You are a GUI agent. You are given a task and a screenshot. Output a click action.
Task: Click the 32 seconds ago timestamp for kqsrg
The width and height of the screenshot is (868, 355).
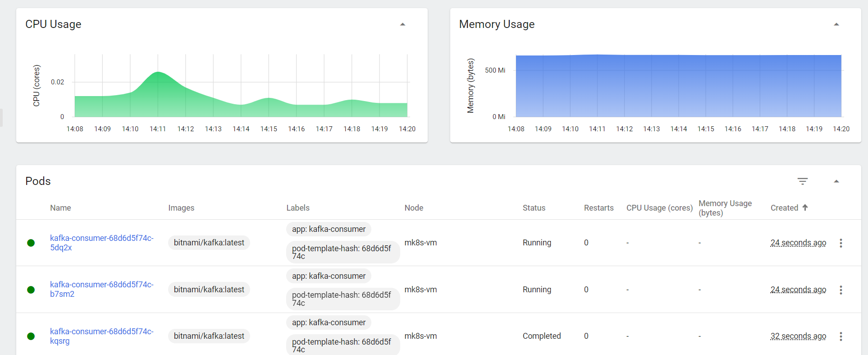(x=798, y=336)
